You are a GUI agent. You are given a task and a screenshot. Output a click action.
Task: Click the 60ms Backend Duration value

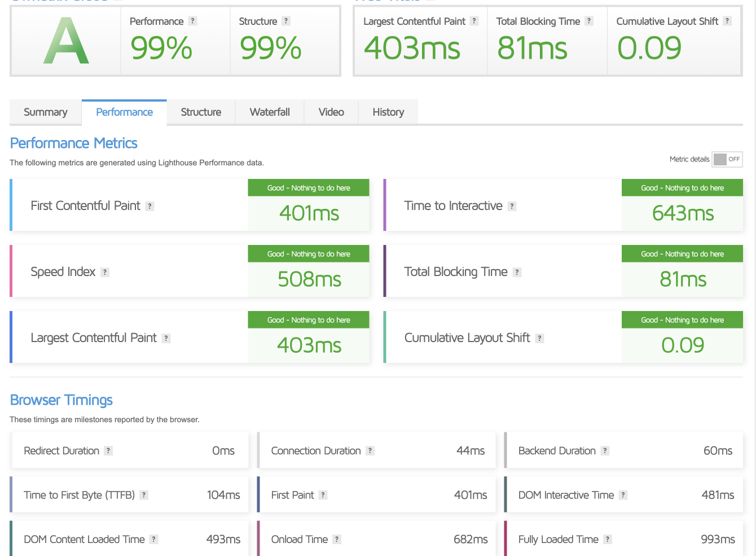coord(718,450)
